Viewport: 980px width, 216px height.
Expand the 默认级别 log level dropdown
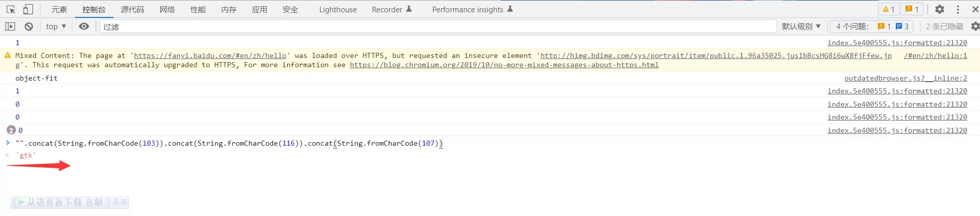click(801, 27)
